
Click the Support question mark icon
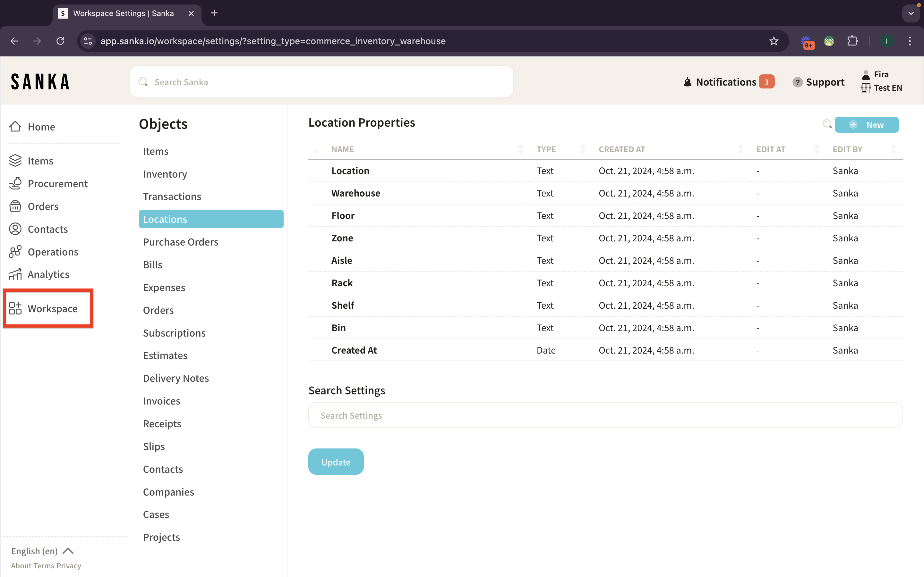pyautogui.click(x=797, y=82)
